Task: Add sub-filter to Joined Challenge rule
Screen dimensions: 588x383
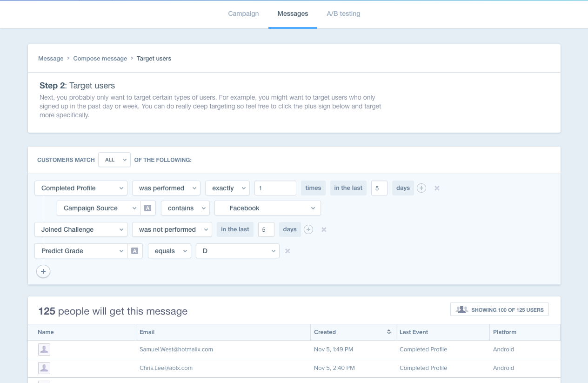Action: coord(308,229)
